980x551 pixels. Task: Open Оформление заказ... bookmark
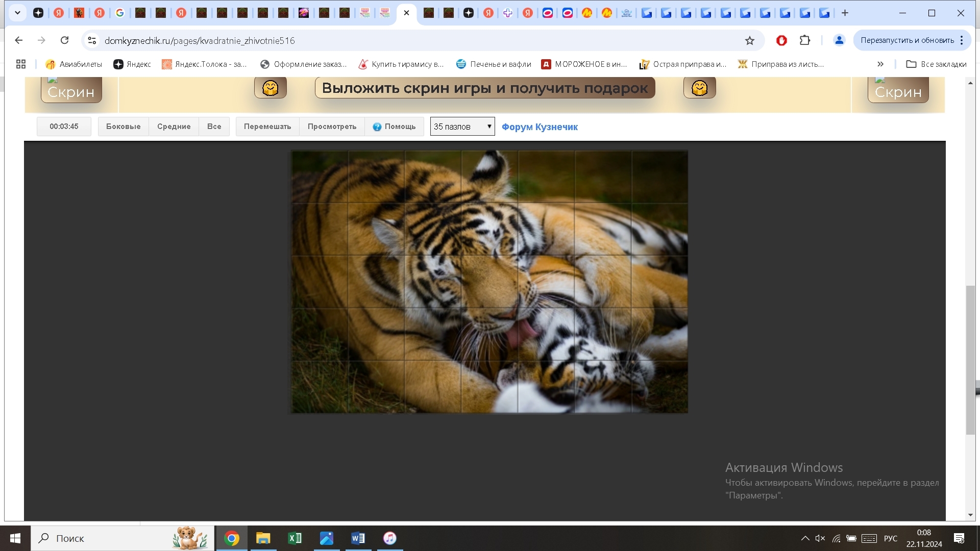[303, 64]
